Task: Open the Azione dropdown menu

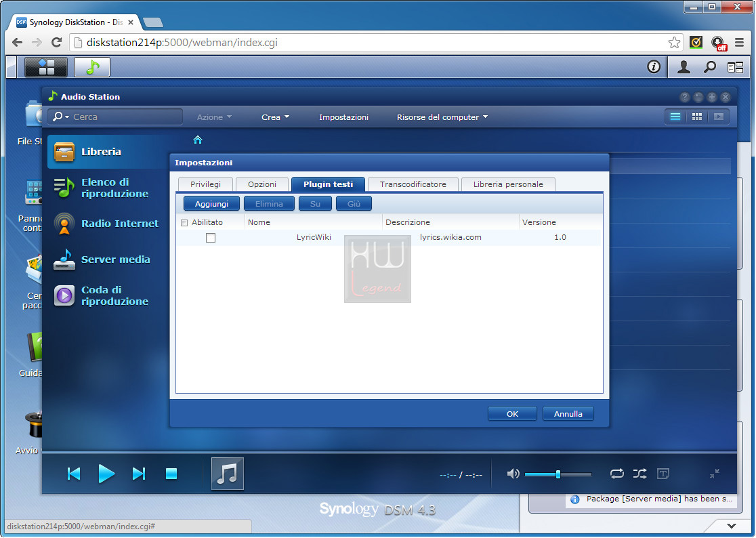Action: tap(214, 117)
